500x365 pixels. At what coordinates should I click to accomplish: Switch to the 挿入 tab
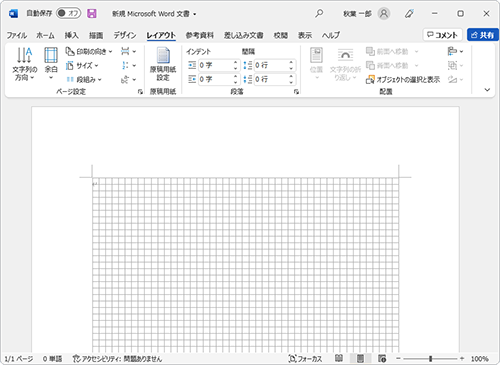(71, 35)
